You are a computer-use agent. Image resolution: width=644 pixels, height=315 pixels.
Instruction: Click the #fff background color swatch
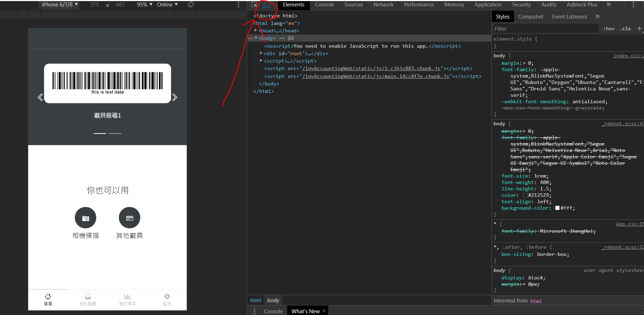tap(557, 208)
